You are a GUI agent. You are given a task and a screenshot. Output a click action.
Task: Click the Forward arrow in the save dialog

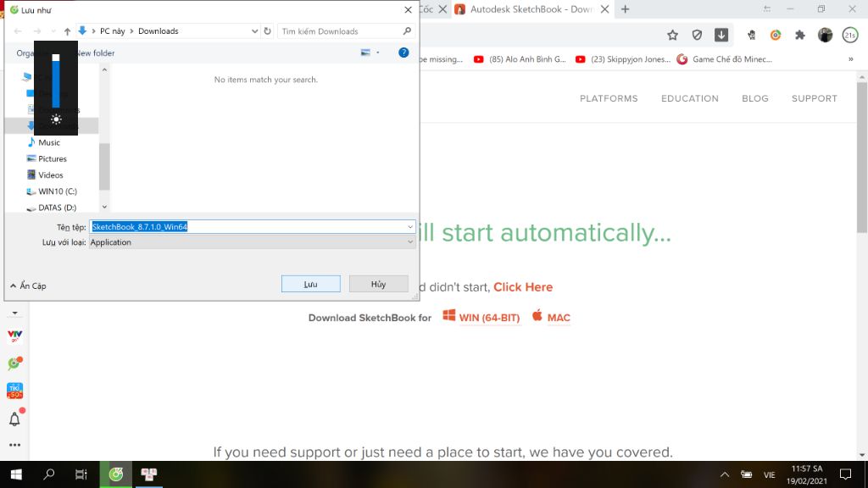pyautogui.click(x=37, y=31)
